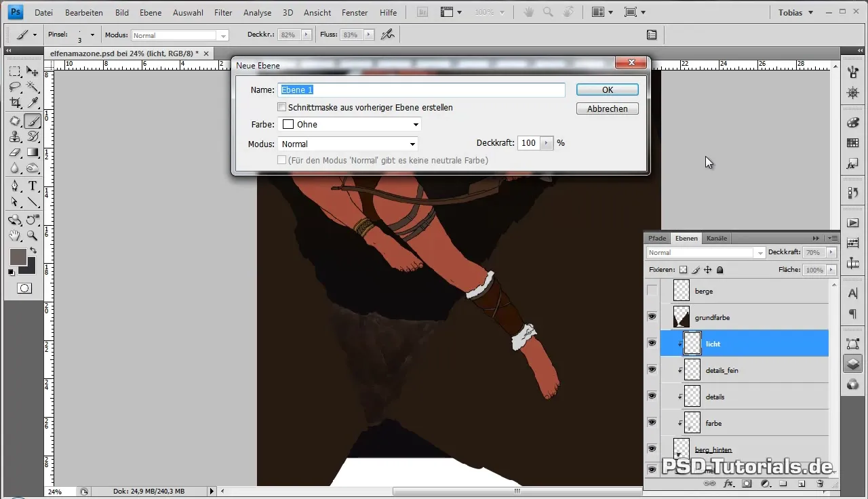Select the Gradient tool
Image resolution: width=868 pixels, height=499 pixels.
32,153
